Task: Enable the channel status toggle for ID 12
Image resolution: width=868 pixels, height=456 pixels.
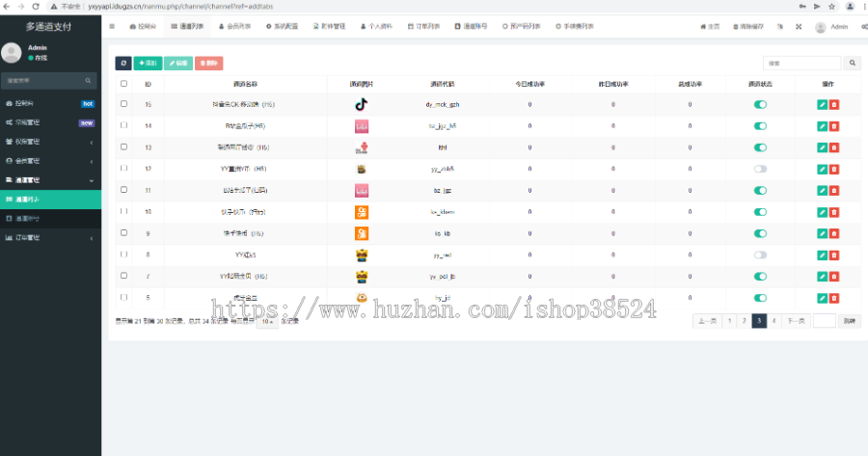Action: coord(760,169)
